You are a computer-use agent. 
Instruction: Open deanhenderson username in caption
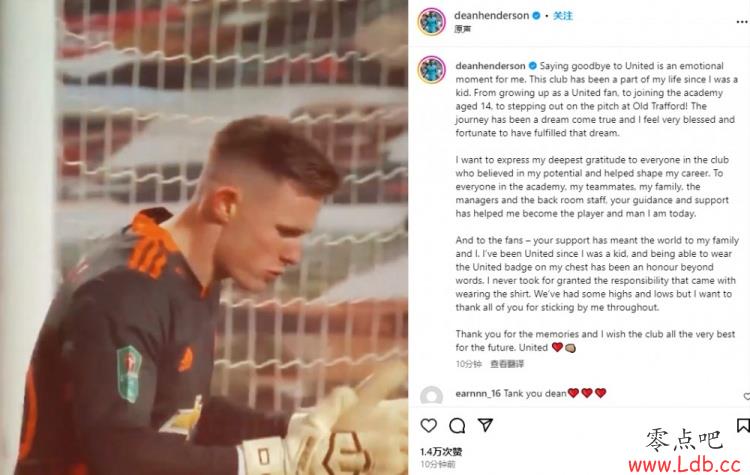490,66
